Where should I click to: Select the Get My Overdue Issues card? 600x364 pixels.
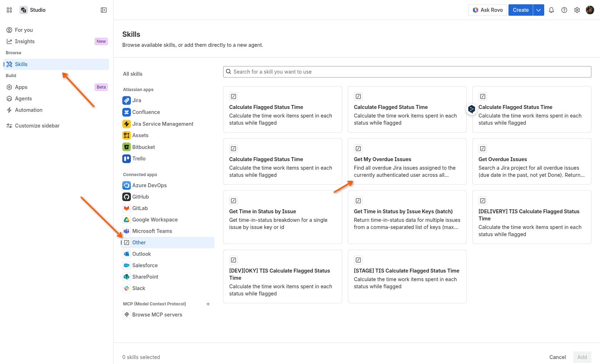(407, 161)
